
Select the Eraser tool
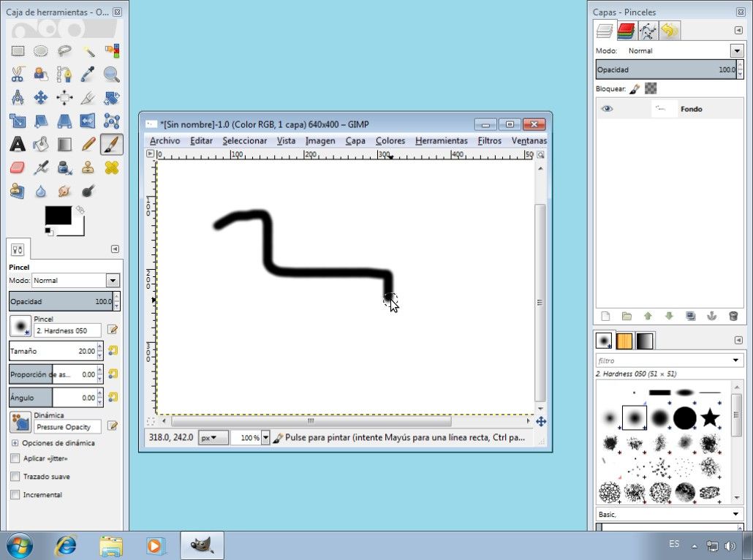pyautogui.click(x=18, y=167)
